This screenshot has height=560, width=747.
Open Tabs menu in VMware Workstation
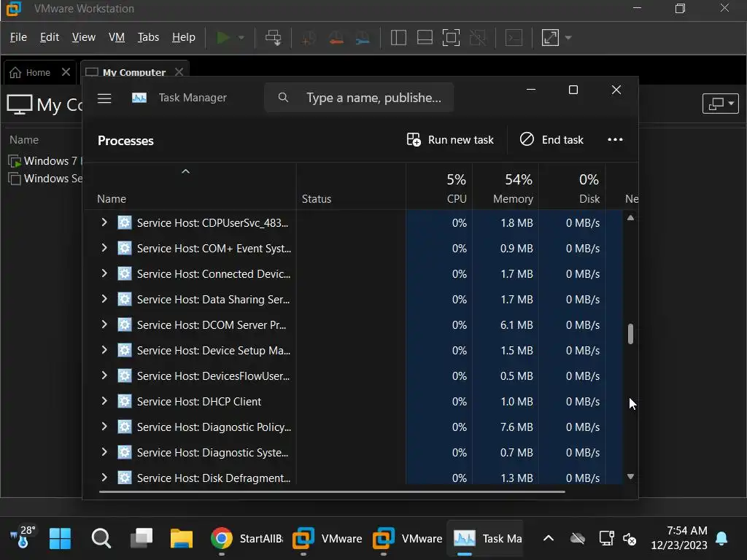tap(148, 37)
